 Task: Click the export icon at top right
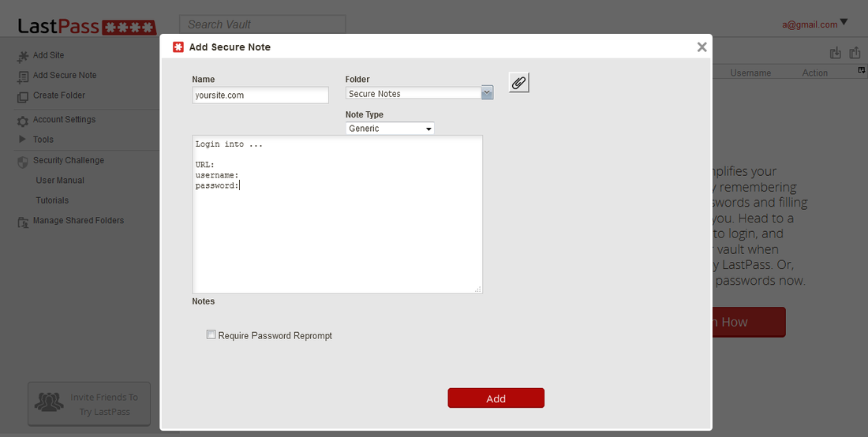click(855, 53)
